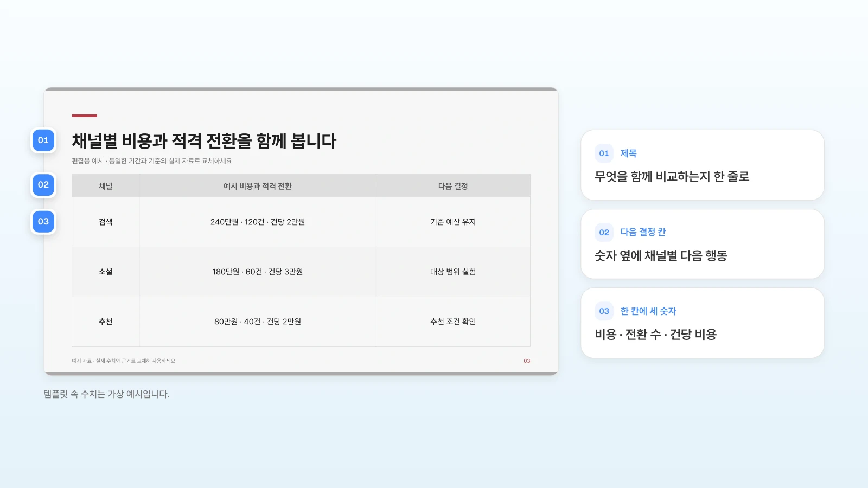Click the cell '180만원 · 60건 · 건당 3만원'

pyautogui.click(x=258, y=272)
